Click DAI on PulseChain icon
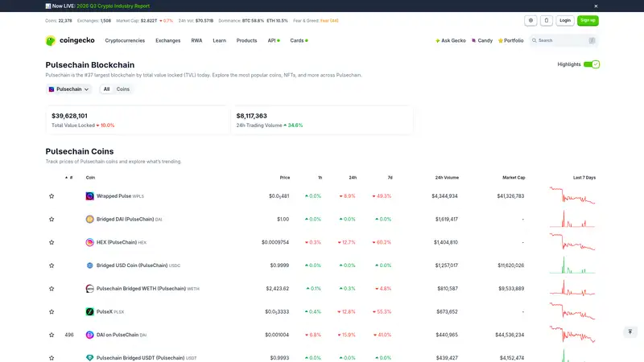This screenshot has width=644, height=362. 89,335
